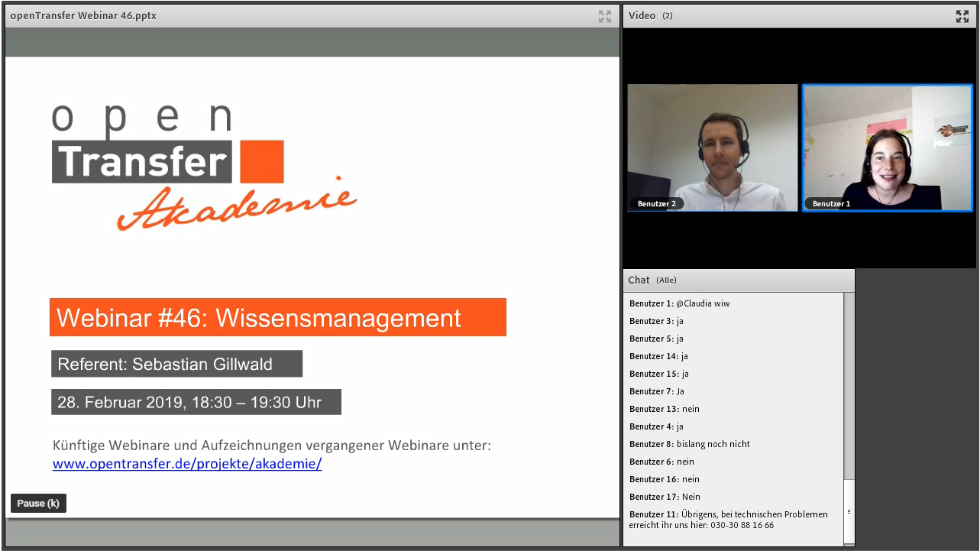The width and height of the screenshot is (980, 551).
Task: Select Benutzer 2 video feed
Action: coord(713,147)
